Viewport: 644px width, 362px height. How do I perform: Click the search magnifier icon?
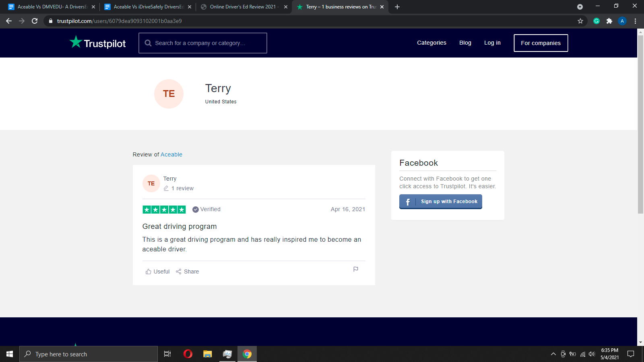(x=148, y=43)
